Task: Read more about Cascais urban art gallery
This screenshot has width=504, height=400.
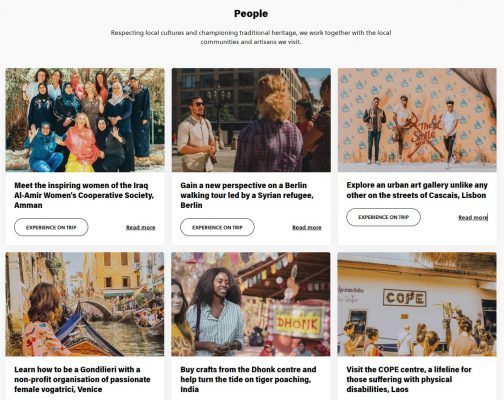Action: (473, 218)
